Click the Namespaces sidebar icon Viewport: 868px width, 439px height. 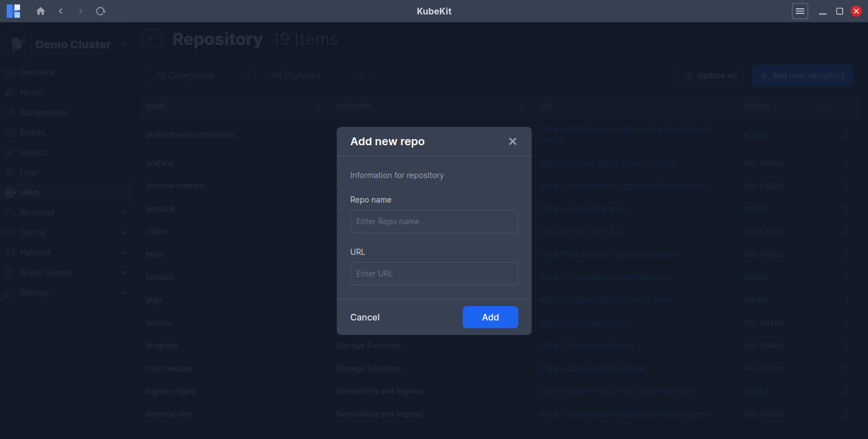click(x=11, y=112)
